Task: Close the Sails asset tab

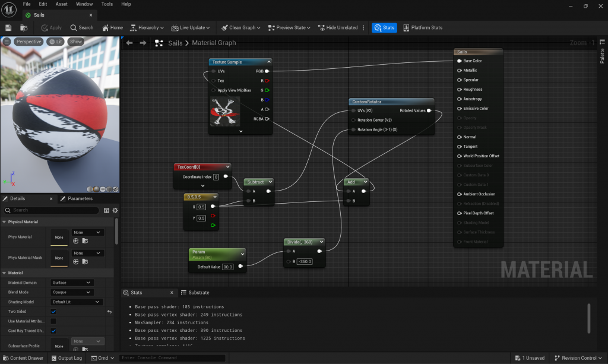Action: tap(91, 15)
